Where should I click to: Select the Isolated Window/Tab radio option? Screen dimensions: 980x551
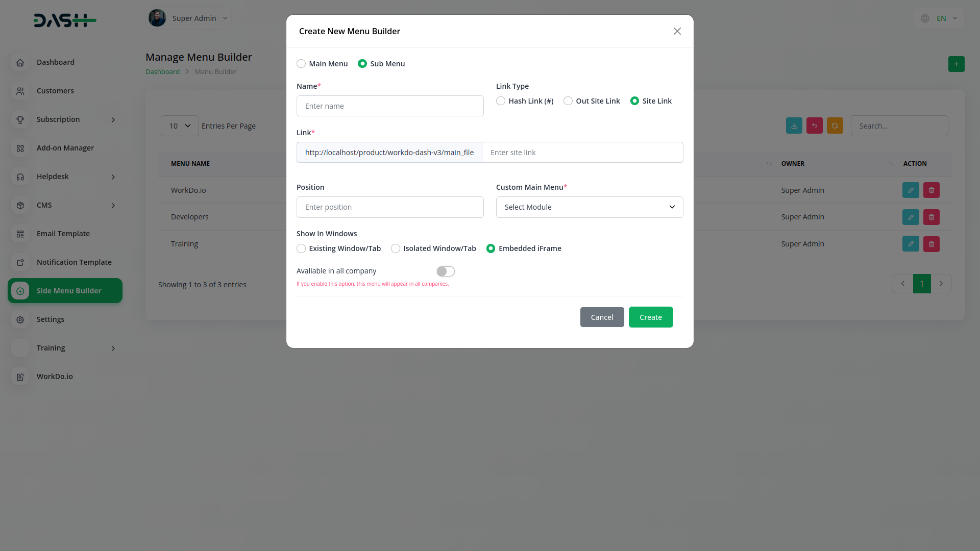[396, 248]
